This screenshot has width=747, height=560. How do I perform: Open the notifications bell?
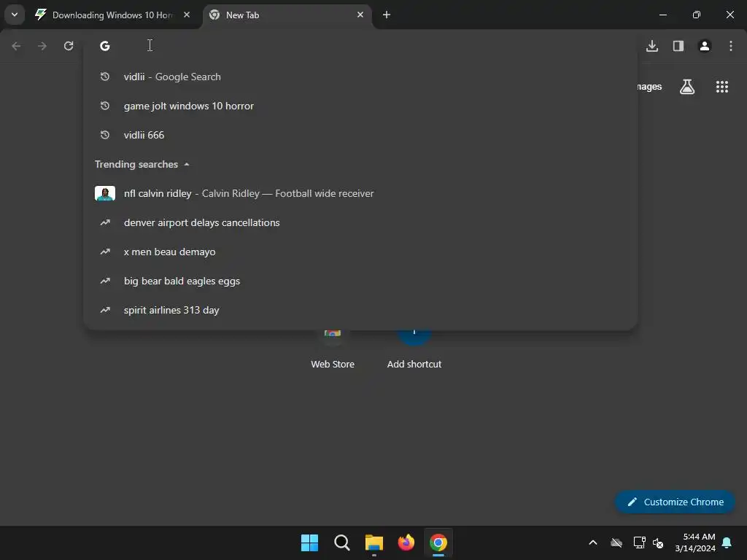[x=727, y=542]
